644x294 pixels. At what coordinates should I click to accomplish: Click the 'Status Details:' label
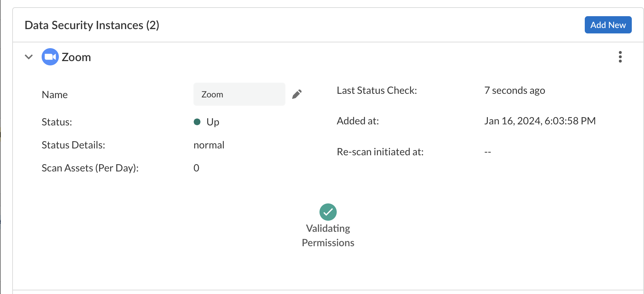(73, 145)
